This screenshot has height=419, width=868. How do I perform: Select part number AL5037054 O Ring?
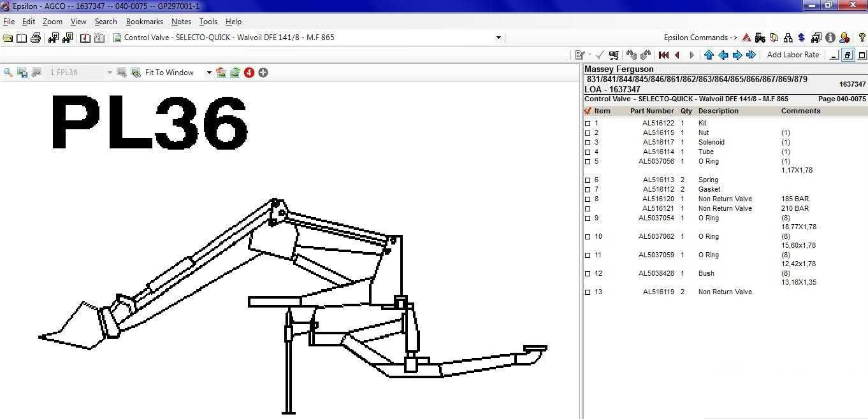(656, 218)
